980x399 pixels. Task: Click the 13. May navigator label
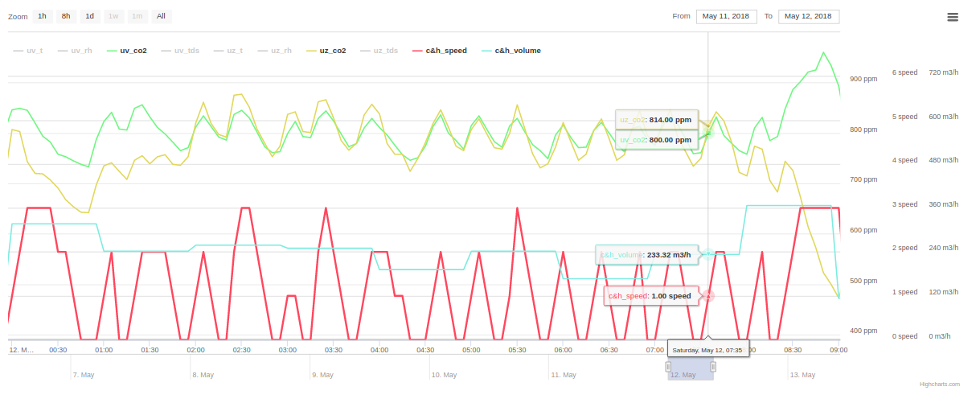click(x=802, y=375)
